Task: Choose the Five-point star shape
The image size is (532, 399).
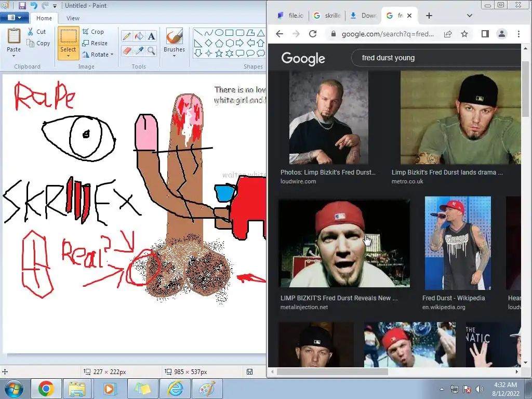Action: pyautogui.click(x=219, y=54)
